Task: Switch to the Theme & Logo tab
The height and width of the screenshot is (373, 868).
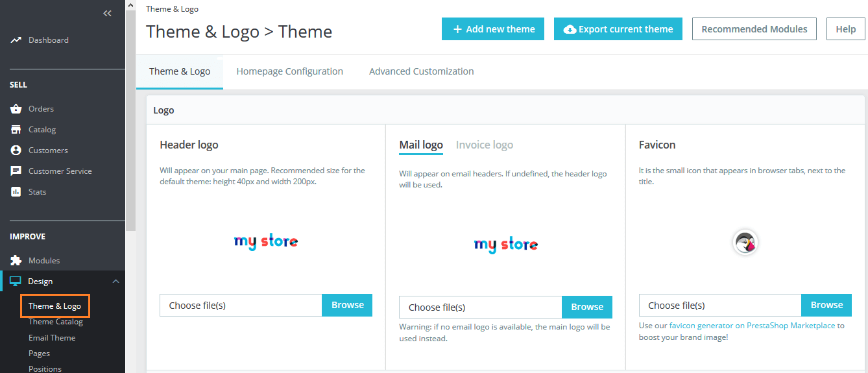Action: tap(180, 71)
